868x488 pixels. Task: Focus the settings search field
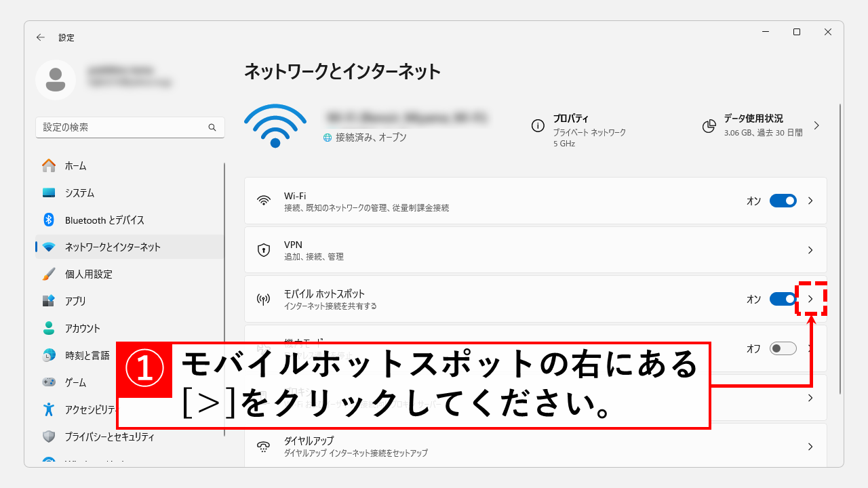[130, 127]
